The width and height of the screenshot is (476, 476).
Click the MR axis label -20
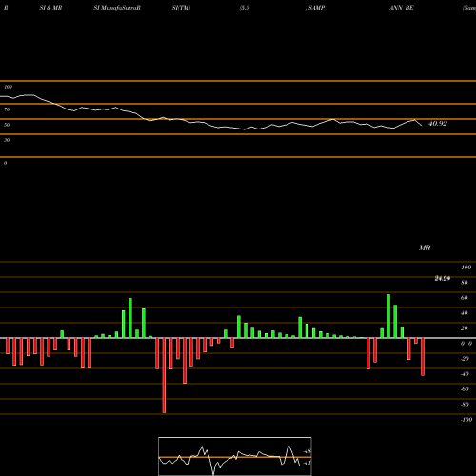[x=465, y=359]
